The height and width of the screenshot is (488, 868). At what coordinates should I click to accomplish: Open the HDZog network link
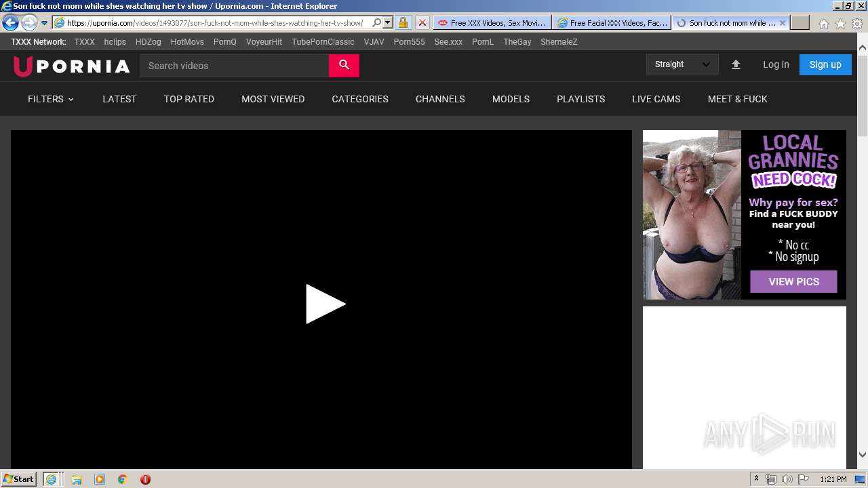[x=149, y=41]
